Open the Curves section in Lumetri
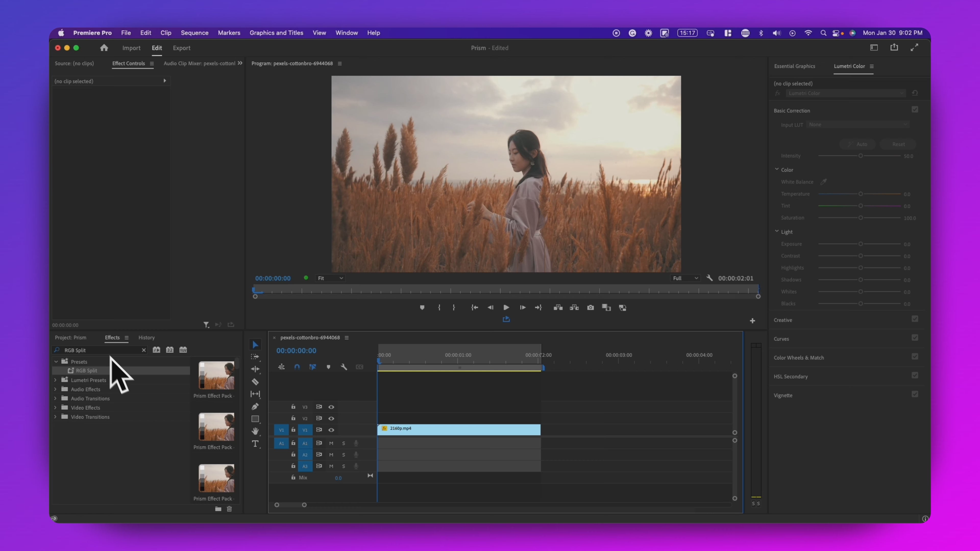 (x=781, y=339)
